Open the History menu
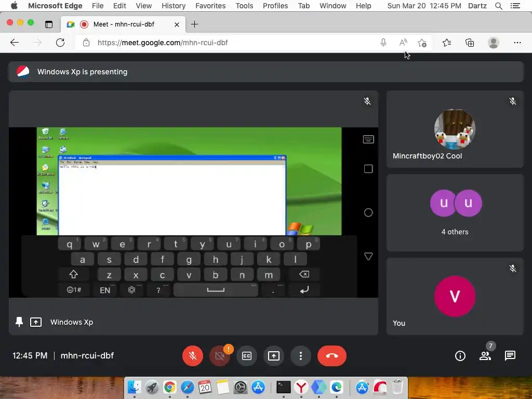532x399 pixels. (174, 6)
